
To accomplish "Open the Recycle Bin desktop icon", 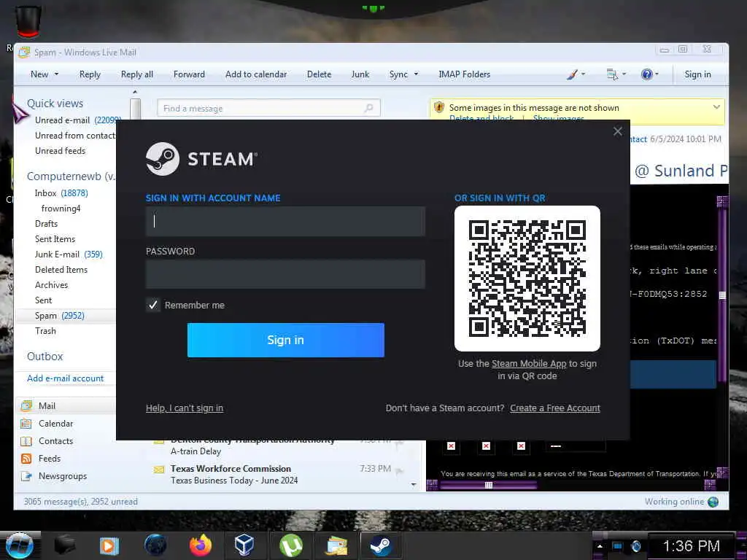I will (28, 21).
